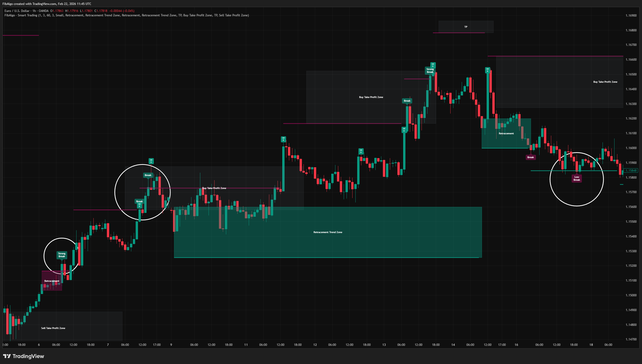Click the Low Break label in the right circle

click(576, 178)
